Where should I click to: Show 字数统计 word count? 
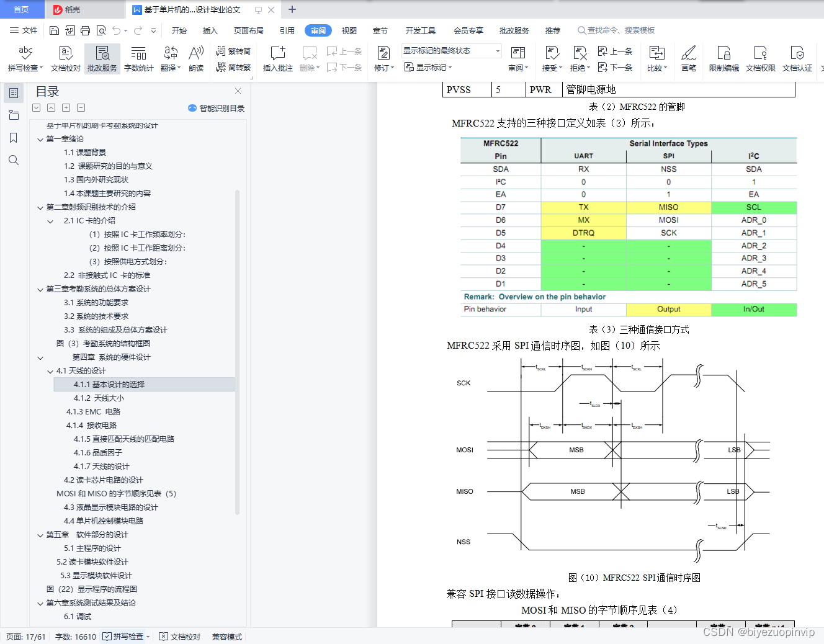[x=139, y=59]
